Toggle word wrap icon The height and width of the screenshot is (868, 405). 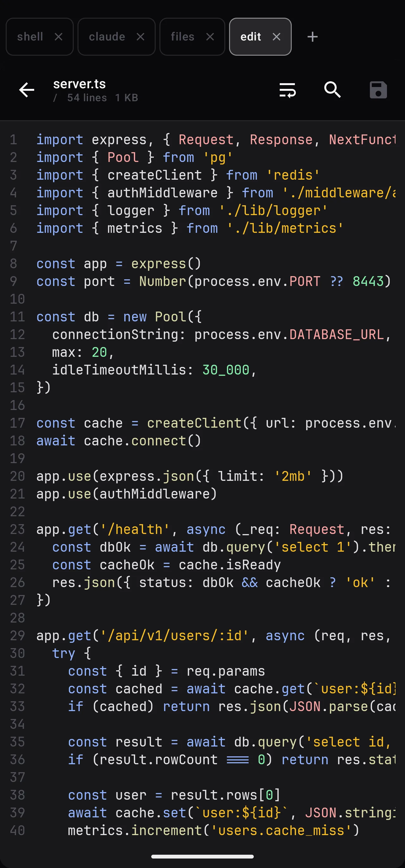(x=288, y=90)
